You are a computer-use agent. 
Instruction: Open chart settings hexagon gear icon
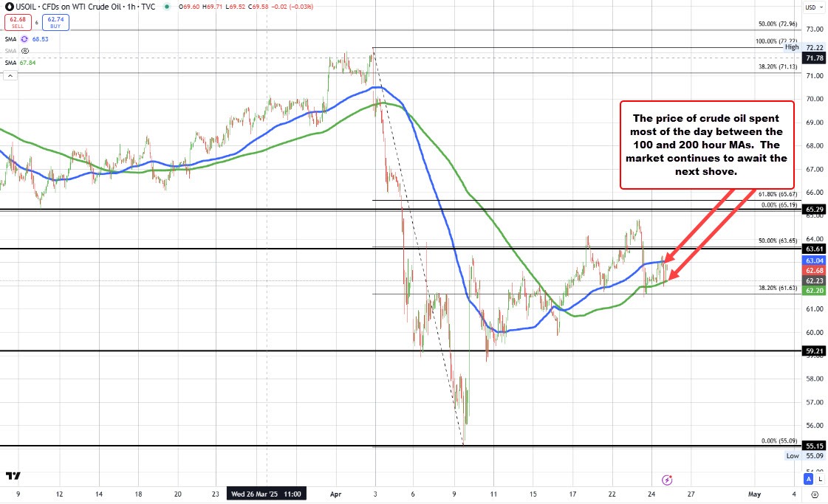point(815,494)
